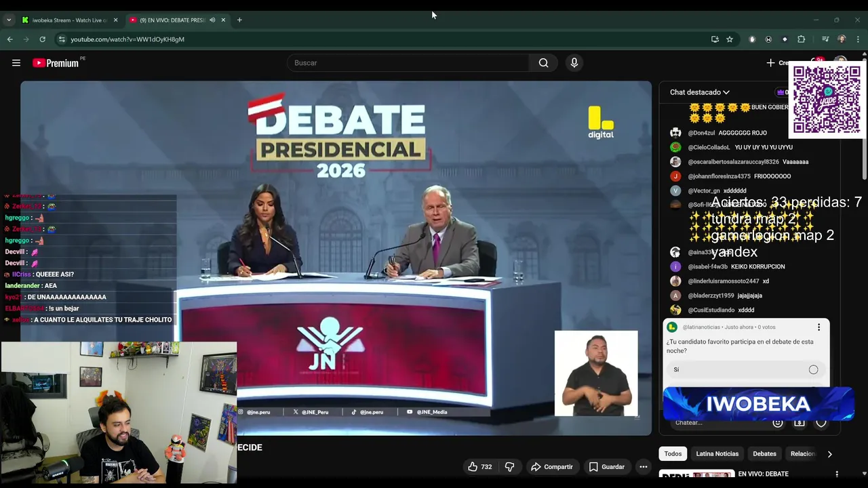This screenshot has width=868, height=488.
Task: Dislike the video
Action: pyautogui.click(x=509, y=467)
